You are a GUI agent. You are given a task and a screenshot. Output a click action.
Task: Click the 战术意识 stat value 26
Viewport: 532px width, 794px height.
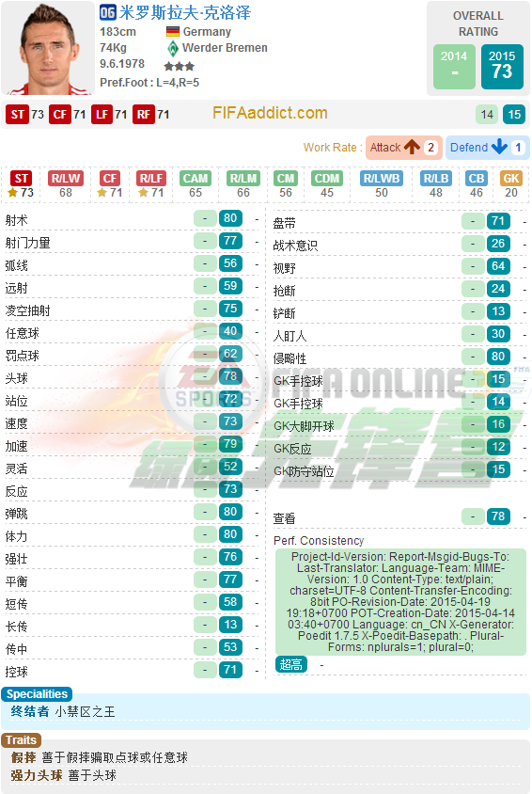(498, 244)
